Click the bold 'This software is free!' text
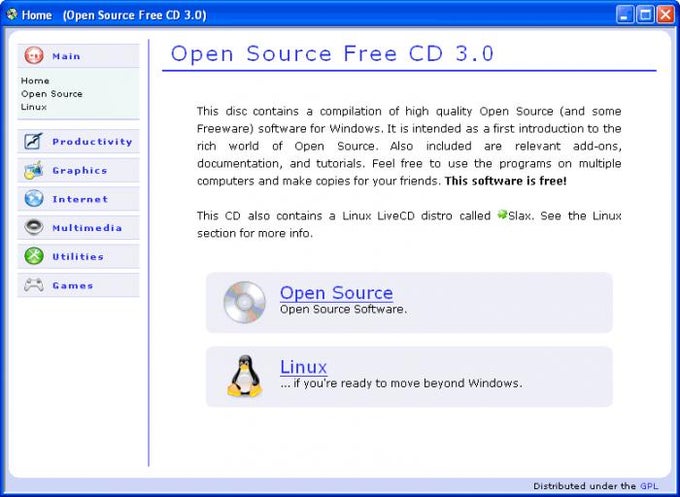Image resolution: width=680 pixels, height=497 pixels. point(506,181)
